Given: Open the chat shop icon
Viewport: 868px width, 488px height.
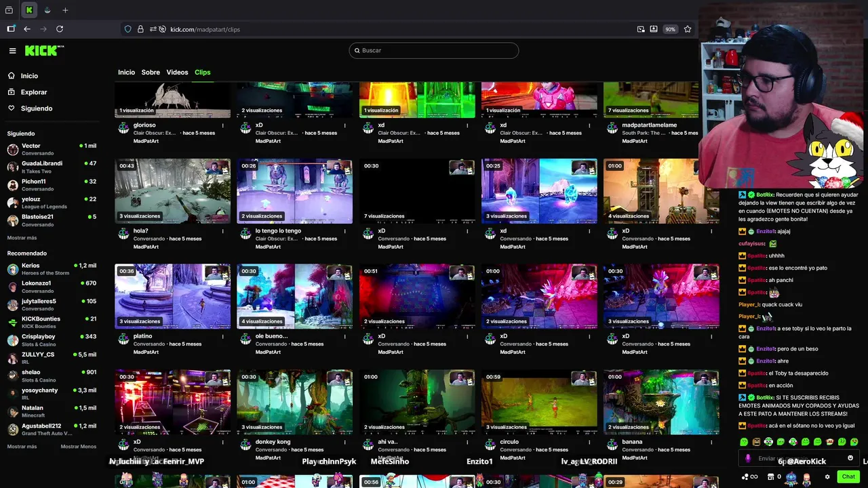Looking at the screenshot, I should (x=771, y=476).
